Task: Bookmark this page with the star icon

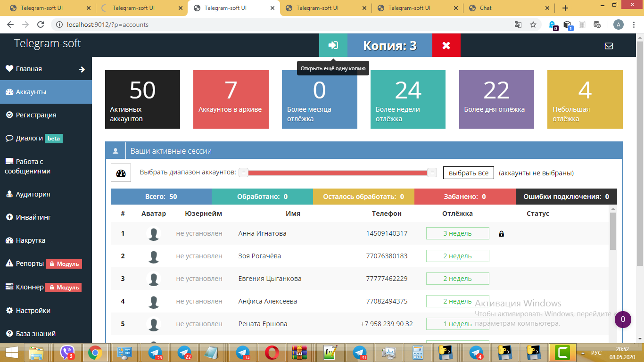Action: click(x=533, y=25)
